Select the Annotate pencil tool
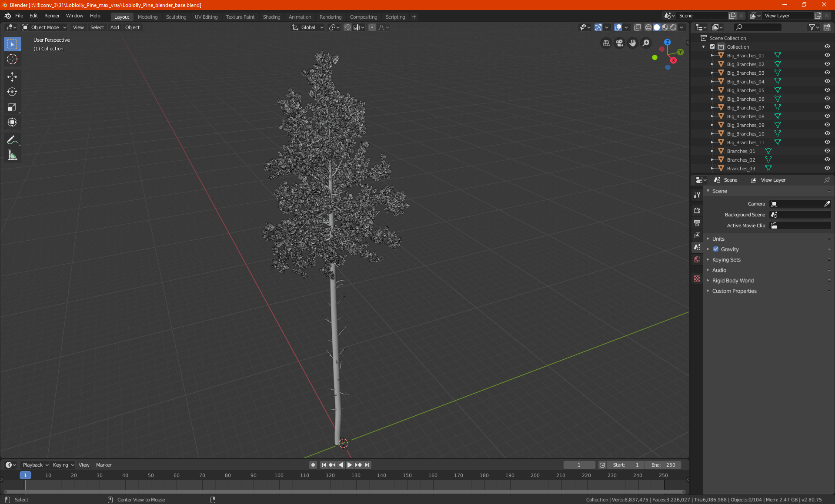835x504 pixels. click(x=12, y=140)
